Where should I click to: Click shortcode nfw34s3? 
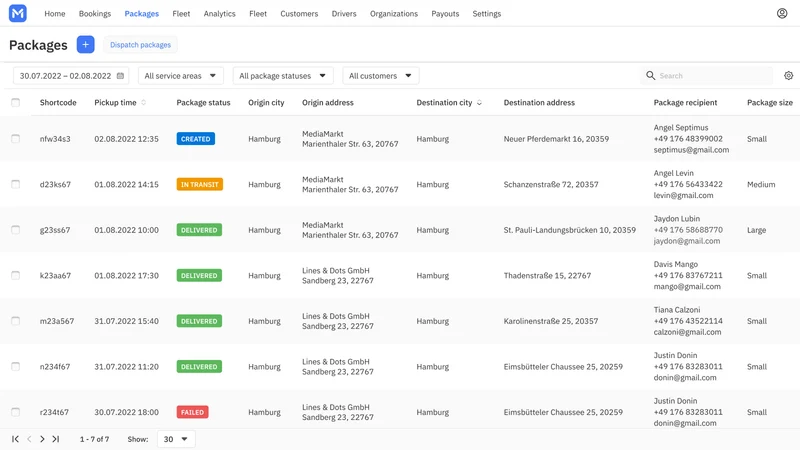[x=55, y=139]
